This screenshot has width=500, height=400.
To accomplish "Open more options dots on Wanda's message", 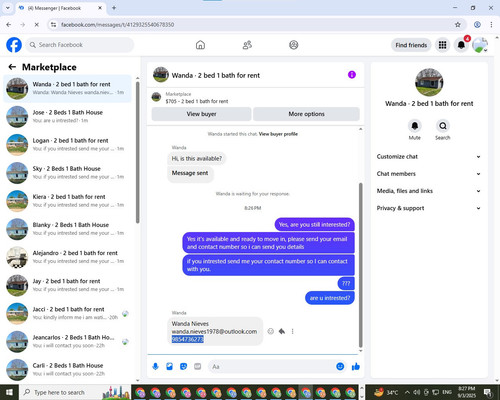I will [292, 331].
